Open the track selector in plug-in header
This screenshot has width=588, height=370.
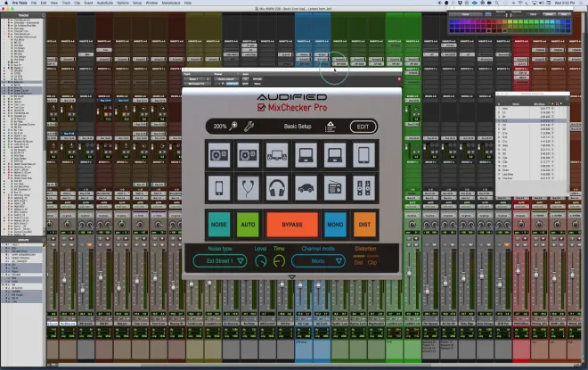pyautogui.click(x=194, y=79)
